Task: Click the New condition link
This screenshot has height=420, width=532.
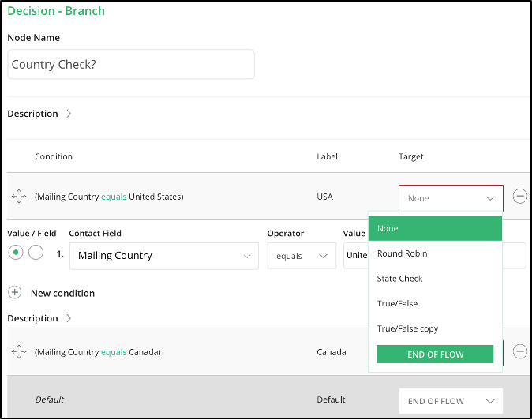Action: (63, 293)
